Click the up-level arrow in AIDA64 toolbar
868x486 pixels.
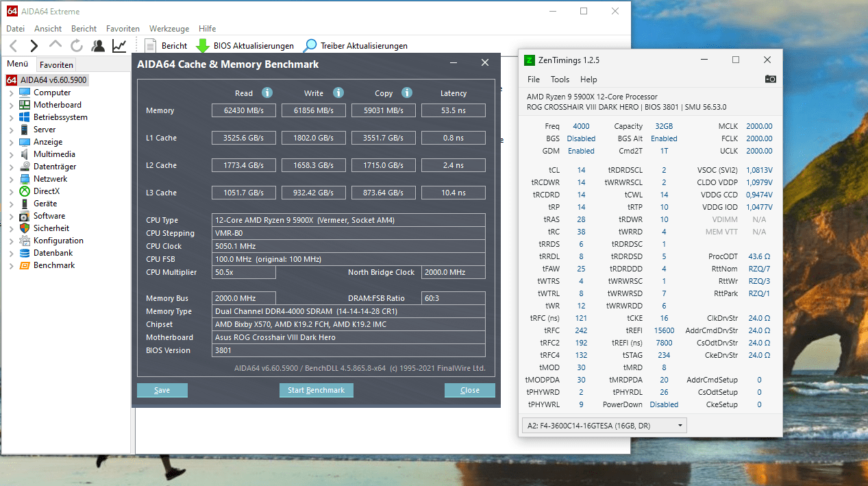point(55,45)
